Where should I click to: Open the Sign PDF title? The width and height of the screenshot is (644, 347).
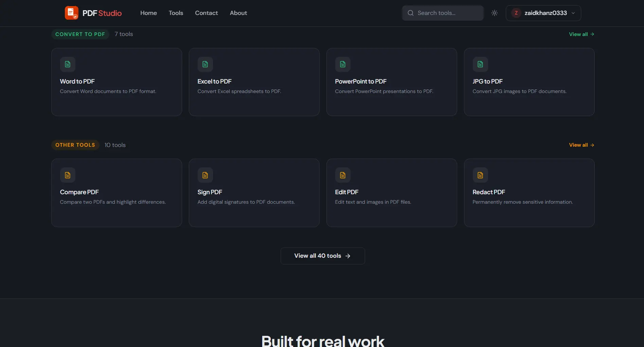click(210, 192)
